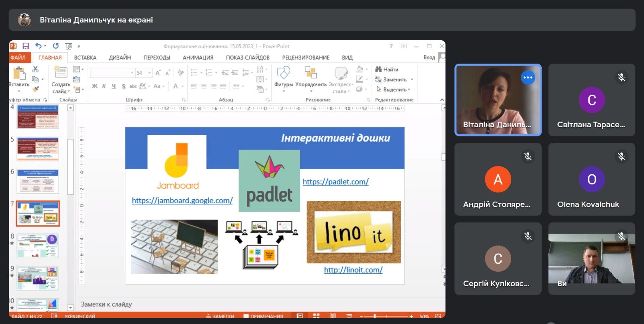The image size is (644, 324).
Task: Center text in paragraph group
Action: [x=204, y=86]
